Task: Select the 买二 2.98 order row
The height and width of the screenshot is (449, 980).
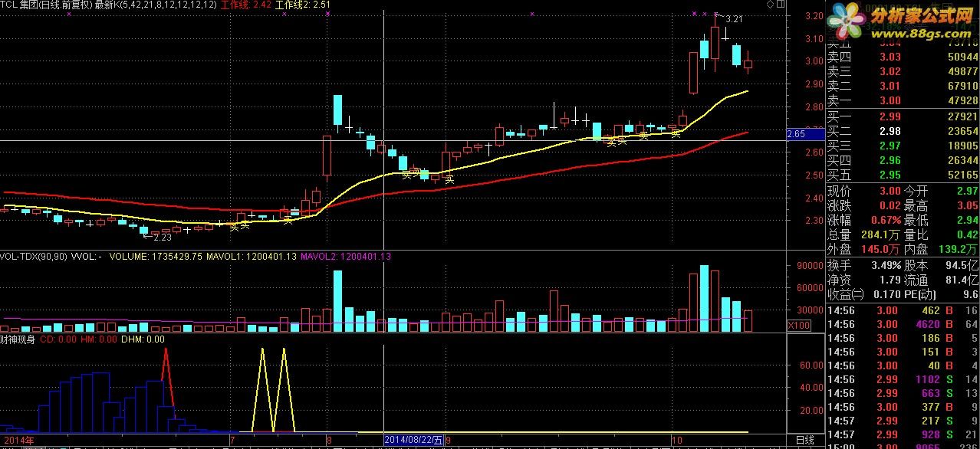Action: pos(902,131)
